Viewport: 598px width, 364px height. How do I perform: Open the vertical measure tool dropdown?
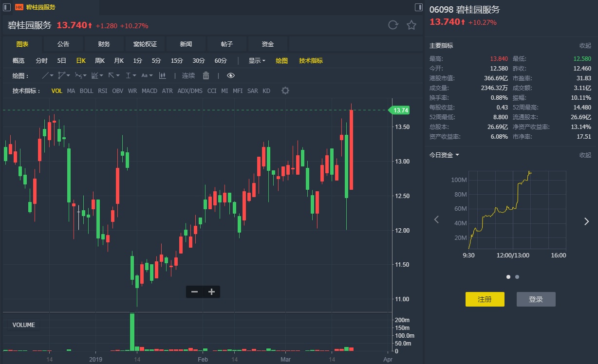131,75
